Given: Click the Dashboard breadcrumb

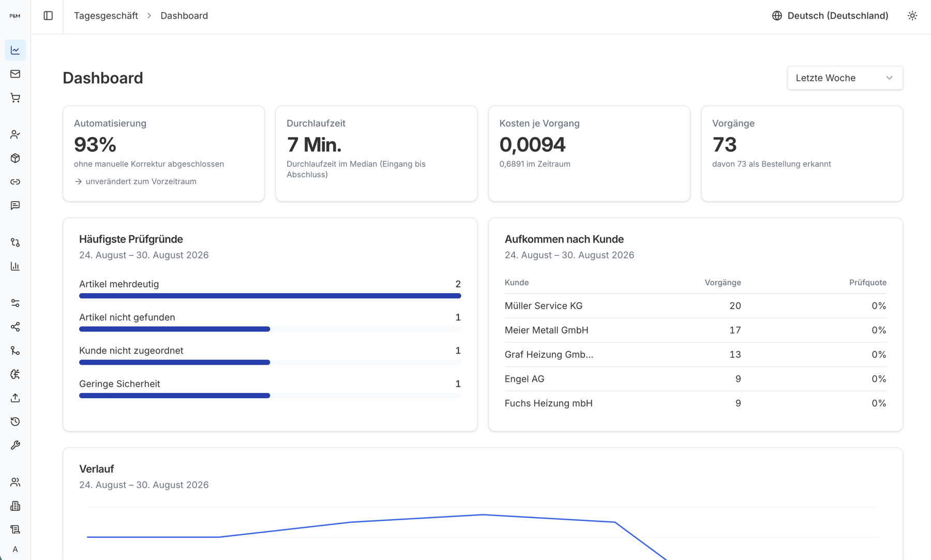Looking at the screenshot, I should click(x=184, y=16).
